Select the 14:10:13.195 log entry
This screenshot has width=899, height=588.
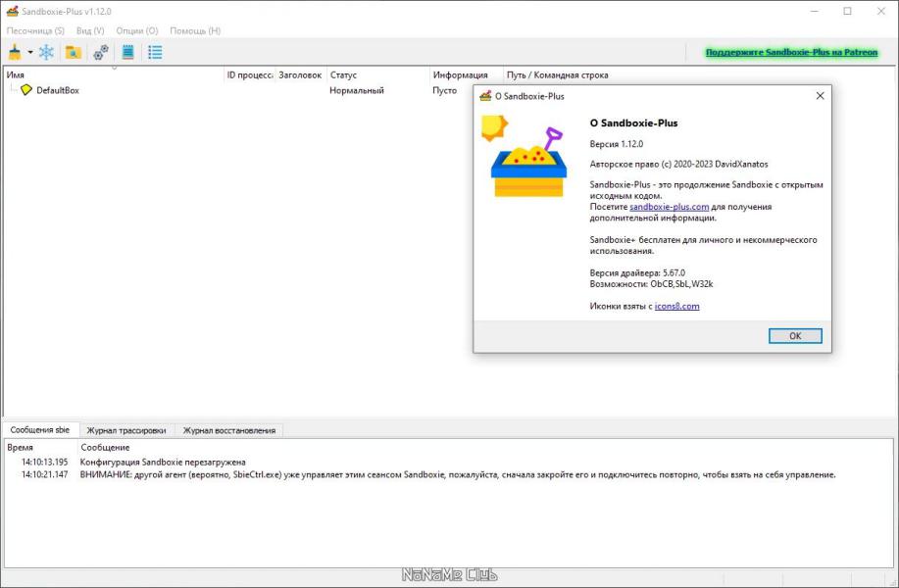pos(449,462)
